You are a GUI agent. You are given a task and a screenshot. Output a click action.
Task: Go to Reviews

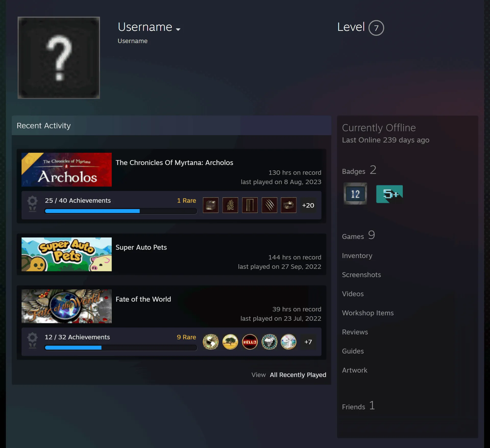tap(355, 332)
